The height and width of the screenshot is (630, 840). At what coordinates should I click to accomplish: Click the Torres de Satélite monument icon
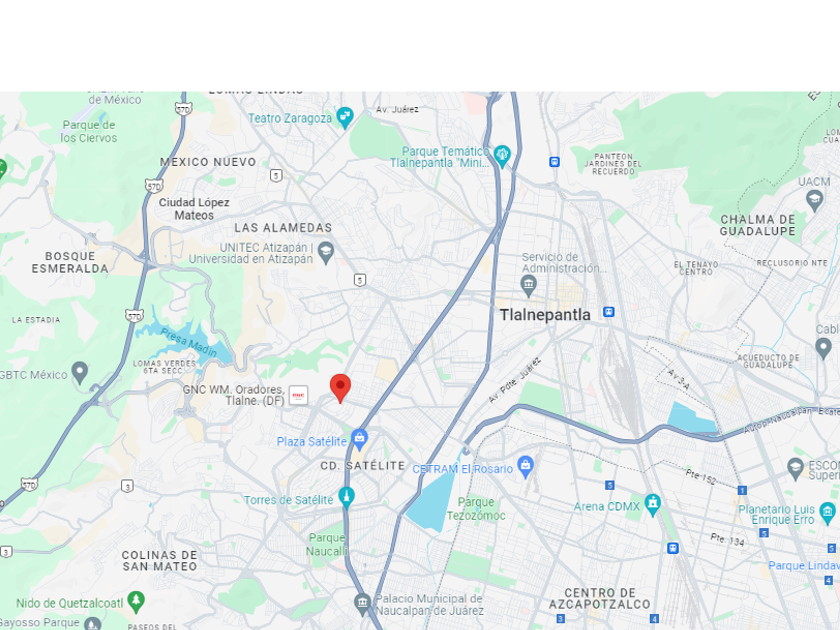(x=347, y=498)
